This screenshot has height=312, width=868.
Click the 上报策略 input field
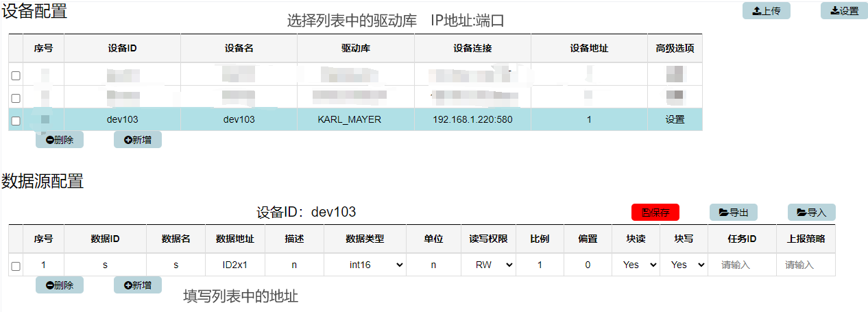point(806,265)
